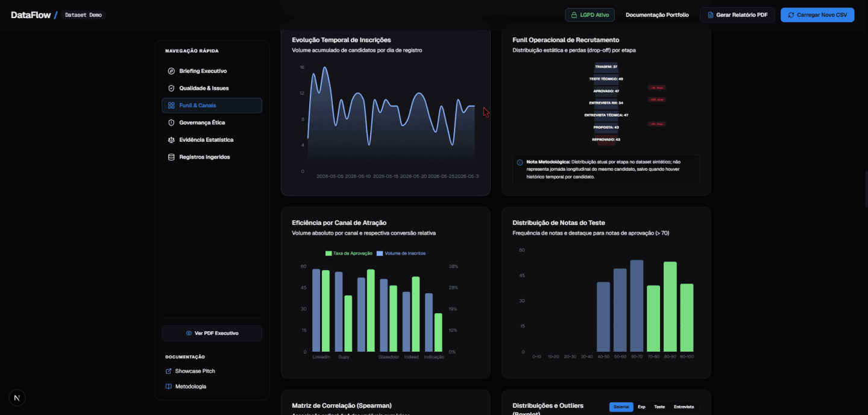The width and height of the screenshot is (868, 415).
Task: Switch boxplot to the Teste tab
Action: [659, 407]
